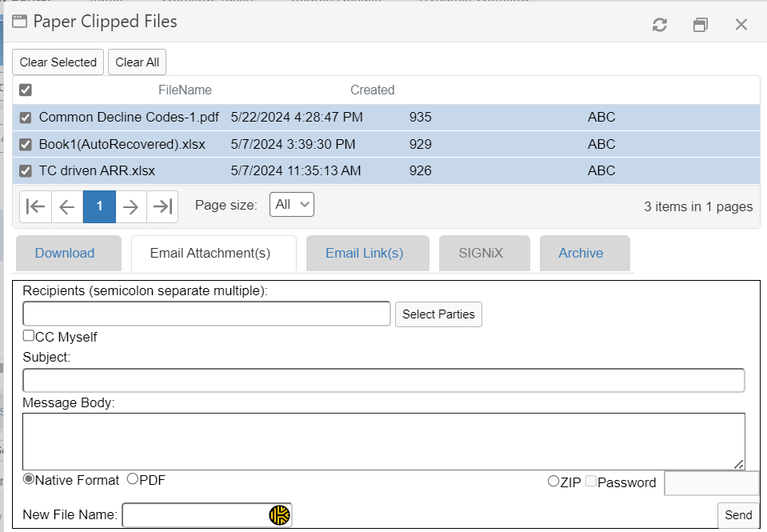Go to next page arrow
The image size is (767, 532).
pyautogui.click(x=131, y=206)
